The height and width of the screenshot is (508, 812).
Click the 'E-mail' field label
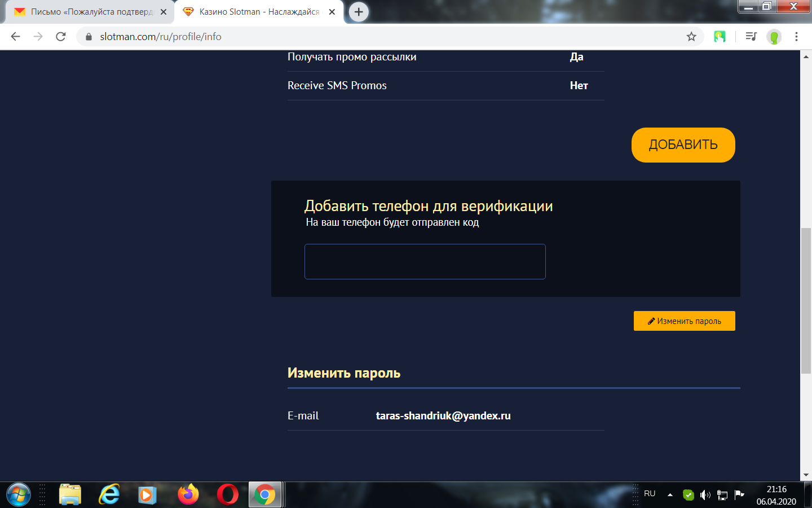pos(303,416)
